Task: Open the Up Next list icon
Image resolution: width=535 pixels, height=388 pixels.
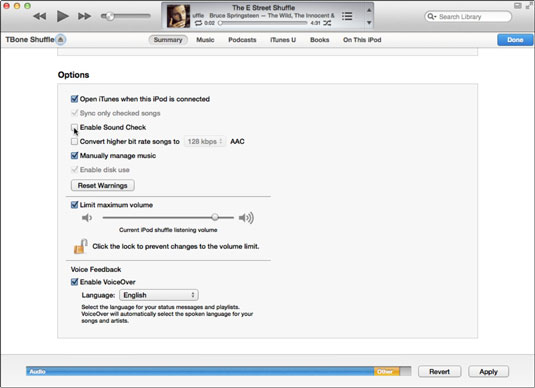Action: coord(347,16)
